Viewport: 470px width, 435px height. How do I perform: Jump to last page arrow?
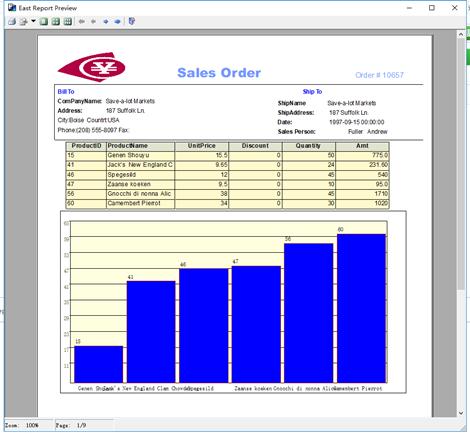117,22
